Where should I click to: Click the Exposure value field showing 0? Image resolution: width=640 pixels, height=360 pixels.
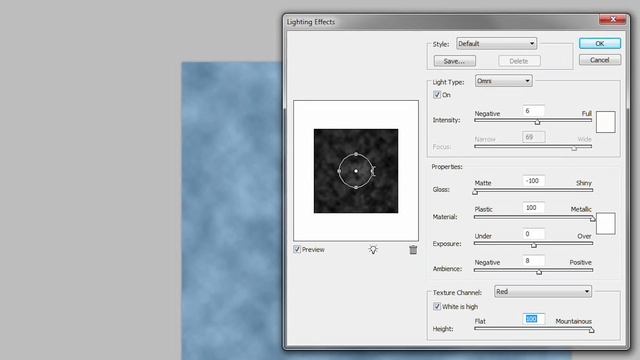point(533,234)
